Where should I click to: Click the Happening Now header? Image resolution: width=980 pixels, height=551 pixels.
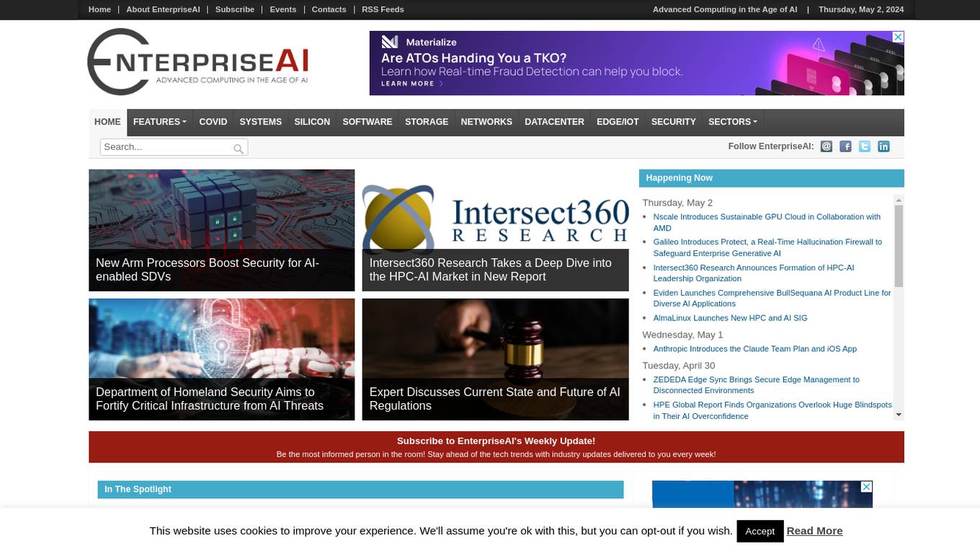point(771,178)
